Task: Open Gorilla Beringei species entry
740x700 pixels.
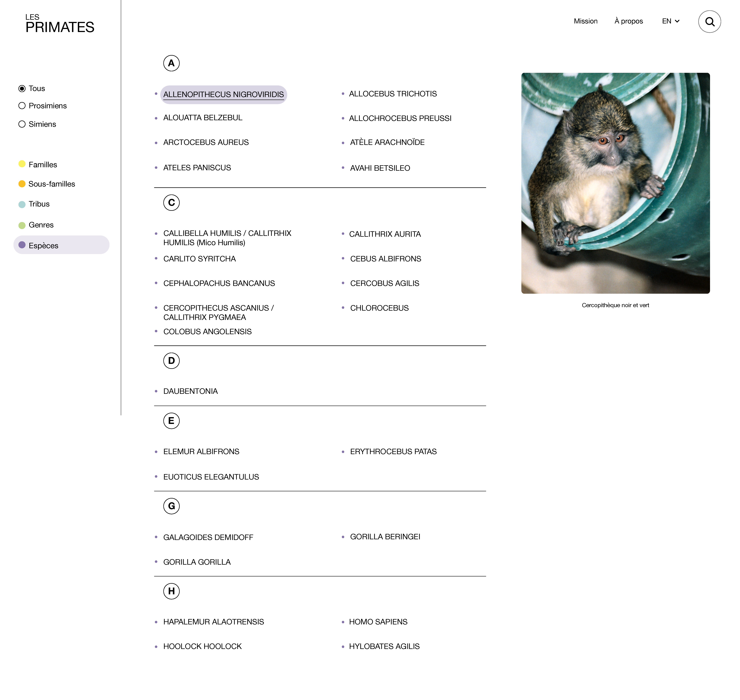Action: coord(385,537)
